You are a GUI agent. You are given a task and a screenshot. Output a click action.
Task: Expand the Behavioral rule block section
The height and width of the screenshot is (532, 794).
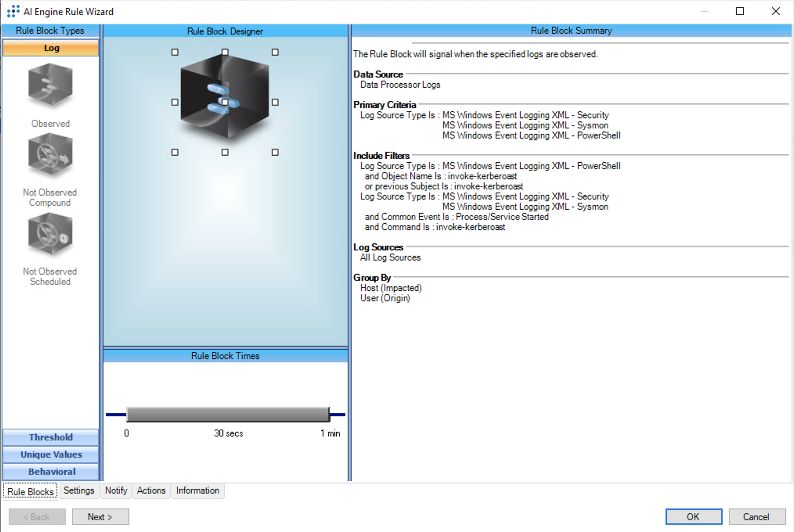click(51, 472)
